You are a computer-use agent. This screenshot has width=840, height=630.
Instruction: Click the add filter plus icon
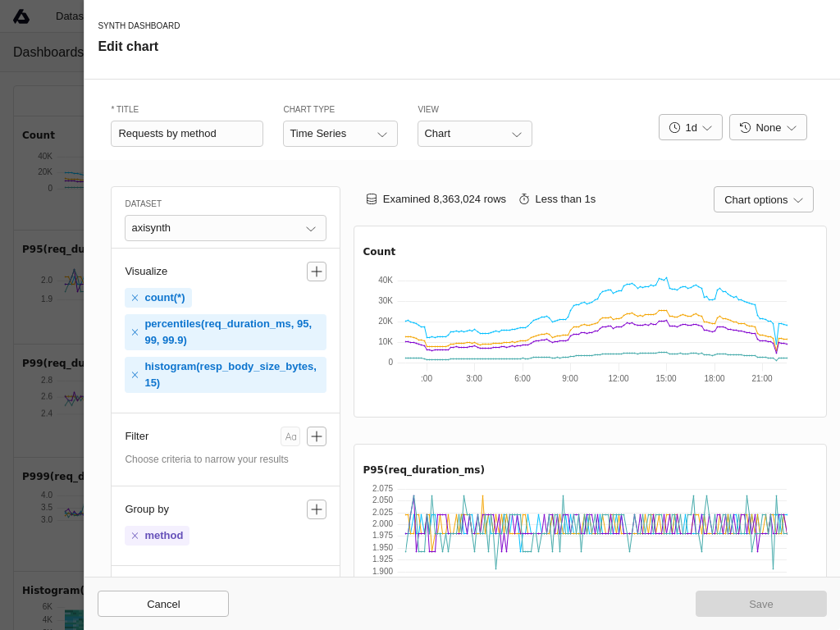(x=317, y=436)
